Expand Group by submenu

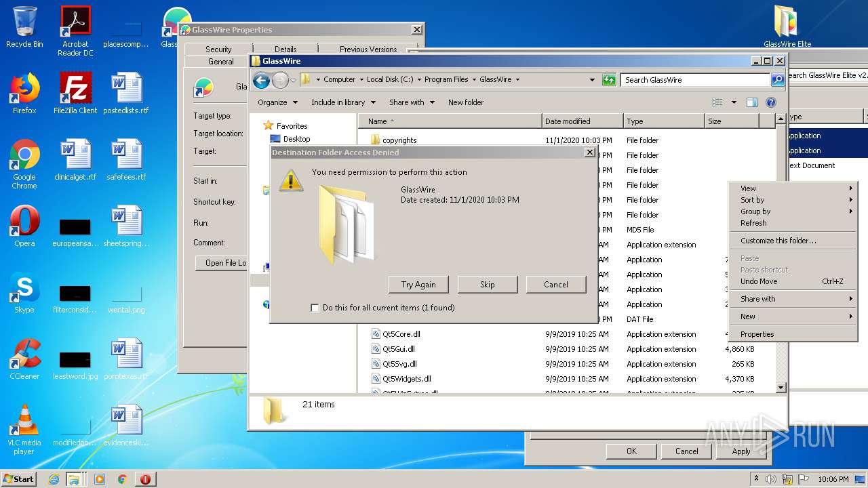tap(794, 211)
